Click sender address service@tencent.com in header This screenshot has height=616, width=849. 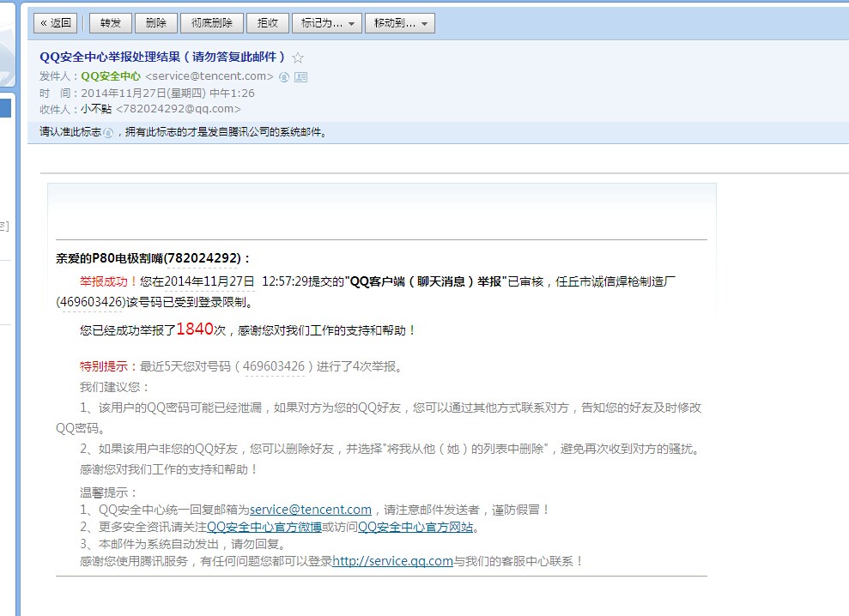[209, 76]
